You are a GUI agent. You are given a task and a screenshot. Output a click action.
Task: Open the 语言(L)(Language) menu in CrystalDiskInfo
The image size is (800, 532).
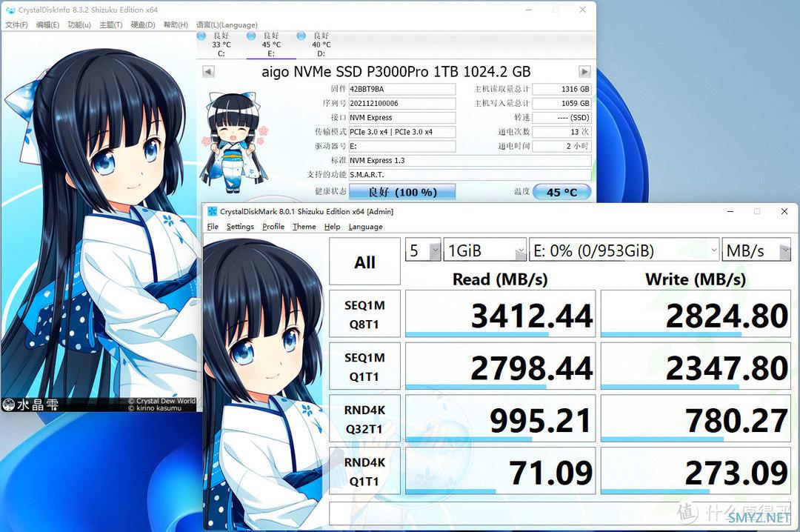click(x=227, y=24)
